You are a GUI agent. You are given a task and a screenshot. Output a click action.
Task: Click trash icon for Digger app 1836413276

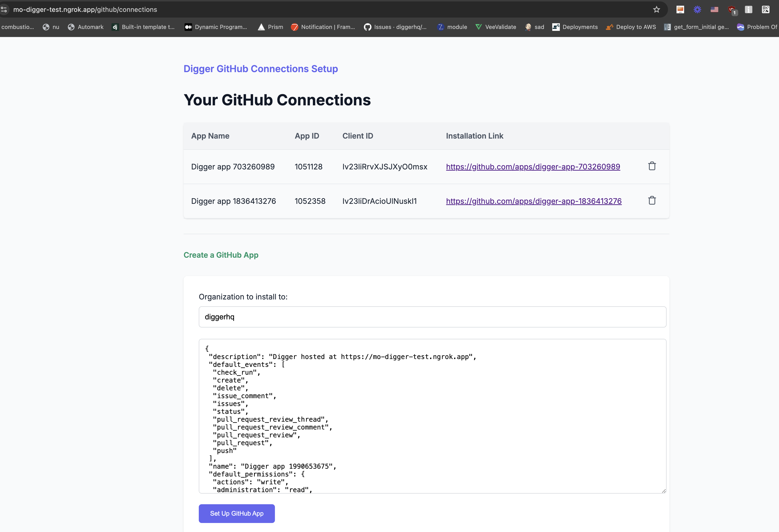point(652,201)
